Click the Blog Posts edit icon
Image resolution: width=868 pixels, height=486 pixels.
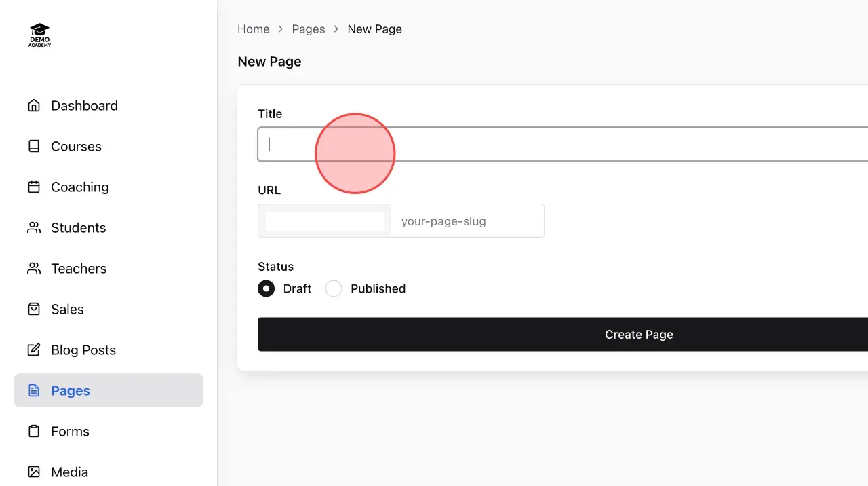coord(34,350)
